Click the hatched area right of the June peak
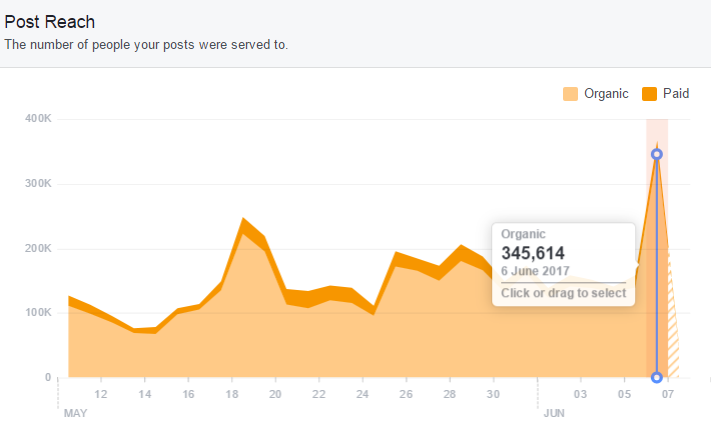 click(671, 340)
